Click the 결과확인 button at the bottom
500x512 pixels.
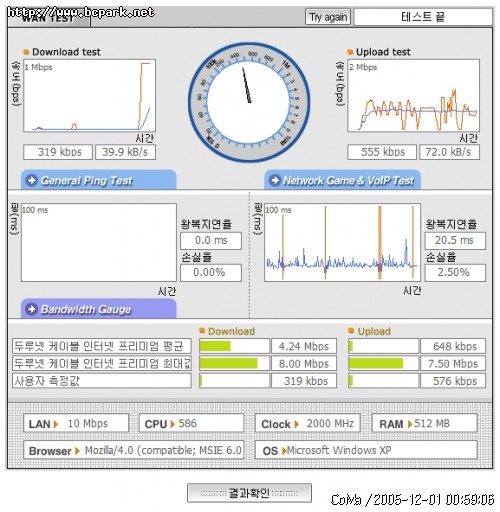click(x=249, y=493)
